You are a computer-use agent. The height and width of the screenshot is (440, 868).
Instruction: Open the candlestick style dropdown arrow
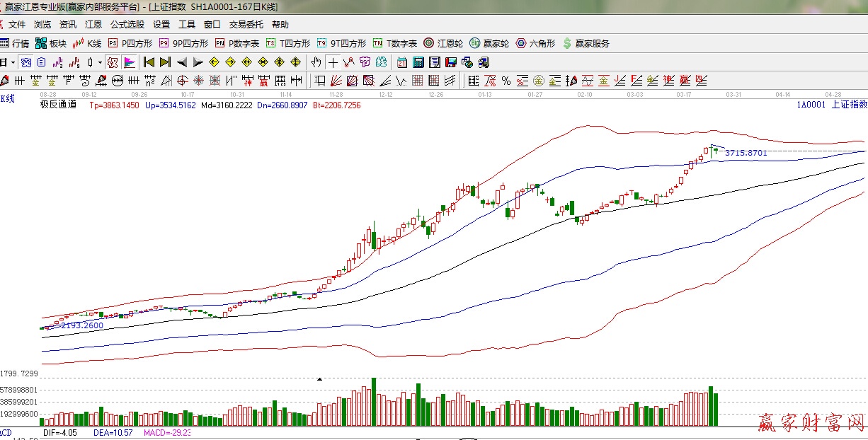100,62
